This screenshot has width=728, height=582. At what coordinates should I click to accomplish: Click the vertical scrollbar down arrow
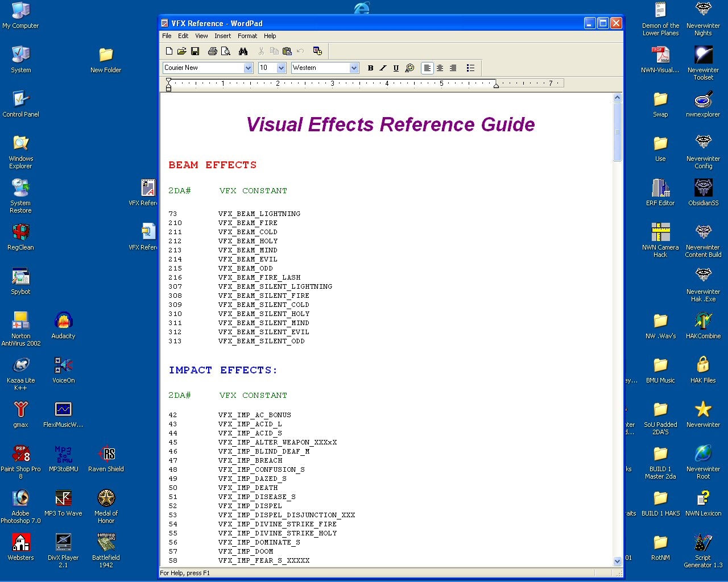click(x=618, y=561)
